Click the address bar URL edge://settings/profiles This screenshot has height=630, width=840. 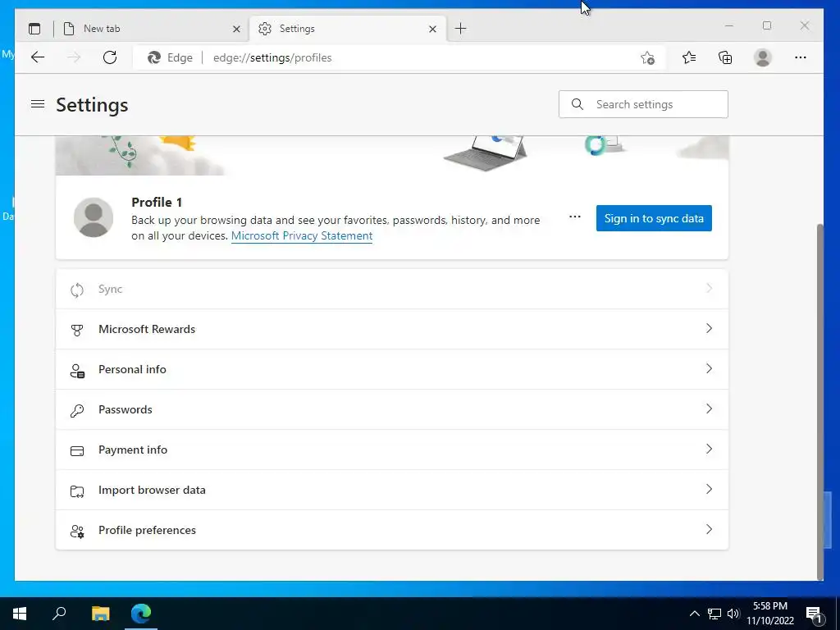click(x=272, y=58)
